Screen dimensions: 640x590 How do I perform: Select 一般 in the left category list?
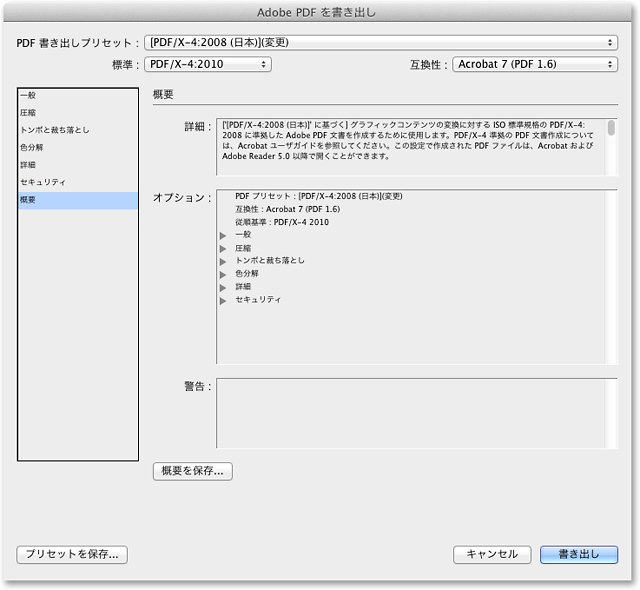tap(77, 95)
